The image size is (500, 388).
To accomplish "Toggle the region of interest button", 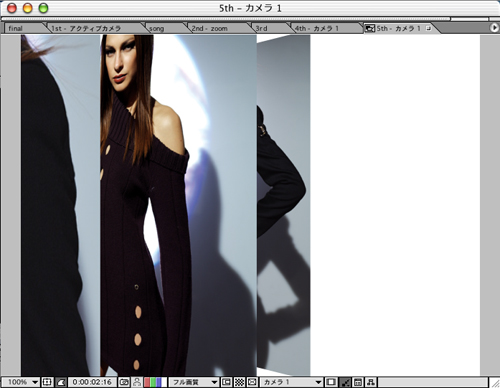I will [226, 382].
